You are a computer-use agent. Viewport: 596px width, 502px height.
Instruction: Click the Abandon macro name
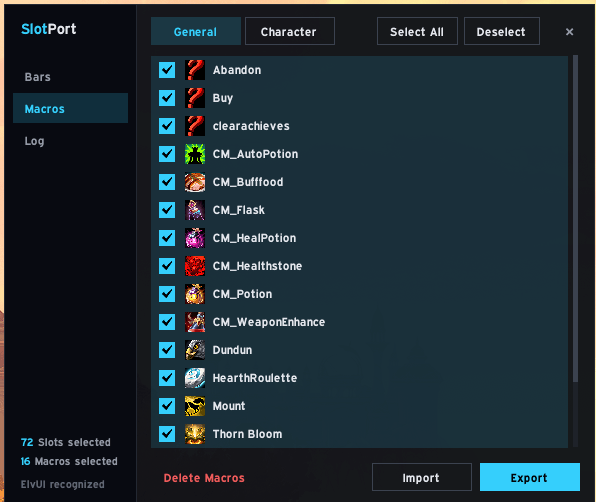237,70
